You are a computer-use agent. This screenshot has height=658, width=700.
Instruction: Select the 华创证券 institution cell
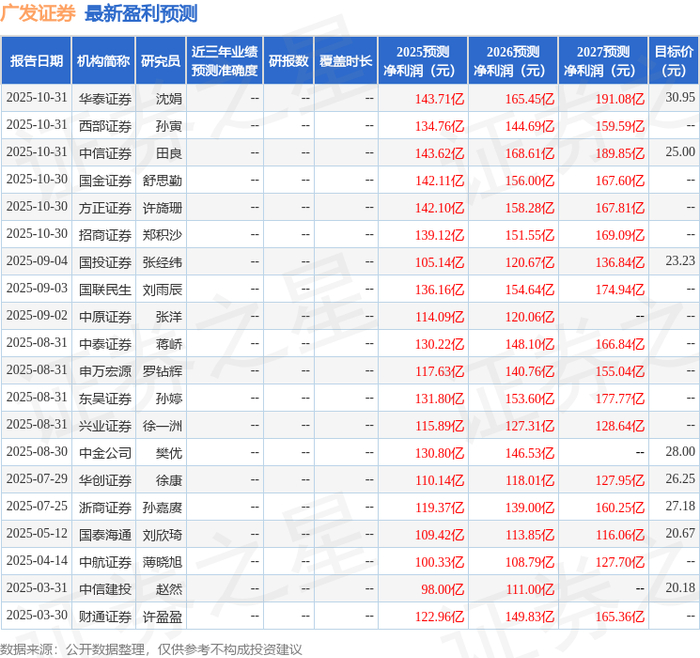click(105, 480)
